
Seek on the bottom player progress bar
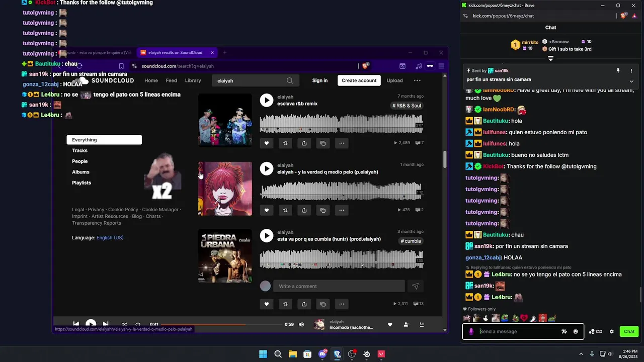coord(221,324)
